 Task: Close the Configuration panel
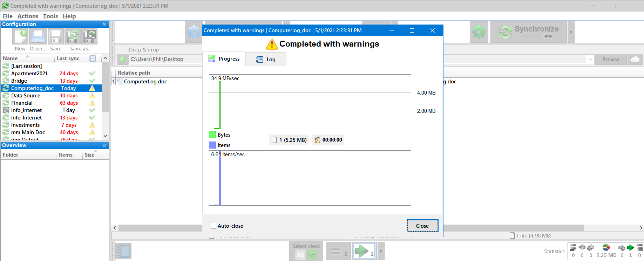coord(104,24)
